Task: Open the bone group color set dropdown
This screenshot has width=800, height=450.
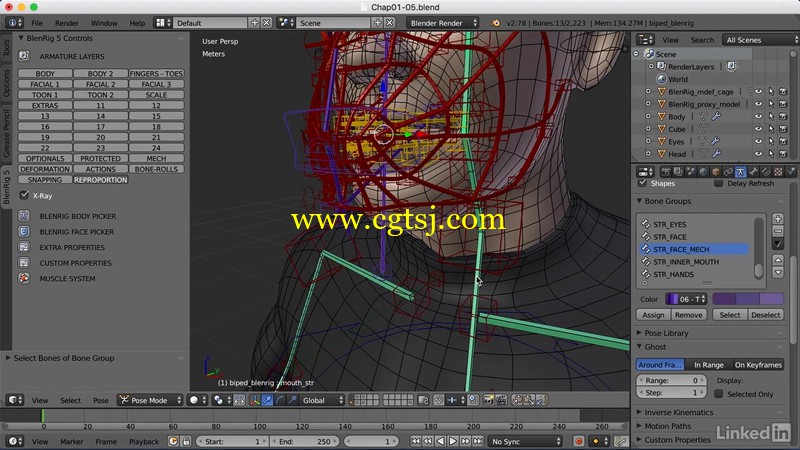Action: pyautogui.click(x=686, y=299)
